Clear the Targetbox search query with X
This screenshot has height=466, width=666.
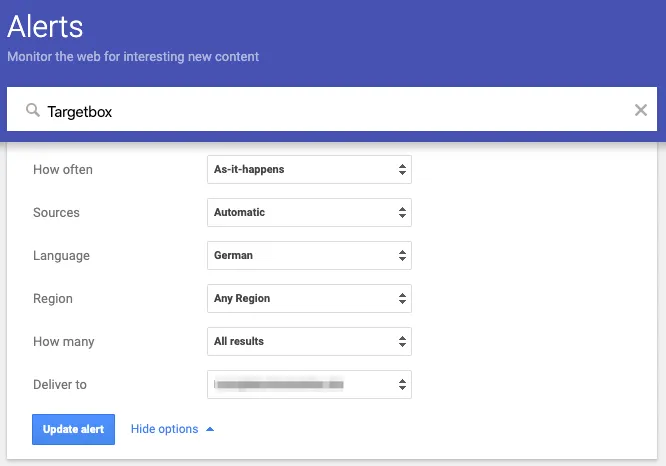[641, 110]
